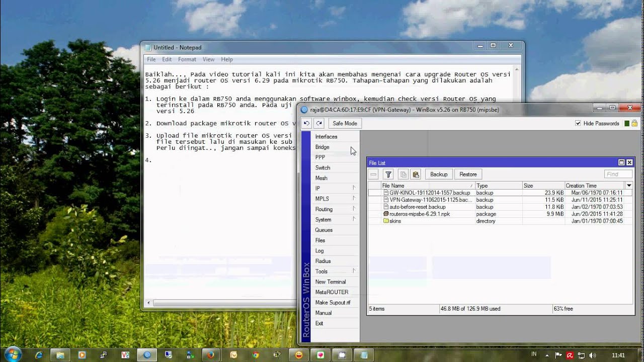This screenshot has height=362, width=644.
Task: Open MetaROUTER in the WinBox sidebar
Action: click(335, 292)
